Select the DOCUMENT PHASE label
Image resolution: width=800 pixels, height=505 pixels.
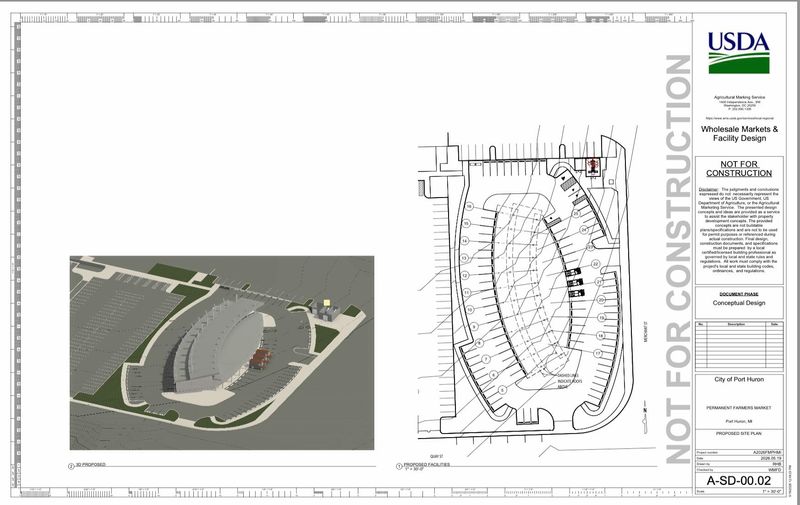point(739,294)
